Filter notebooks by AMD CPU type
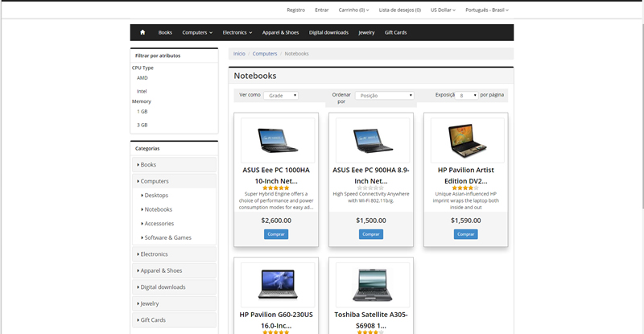This screenshot has width=644, height=334. [142, 78]
